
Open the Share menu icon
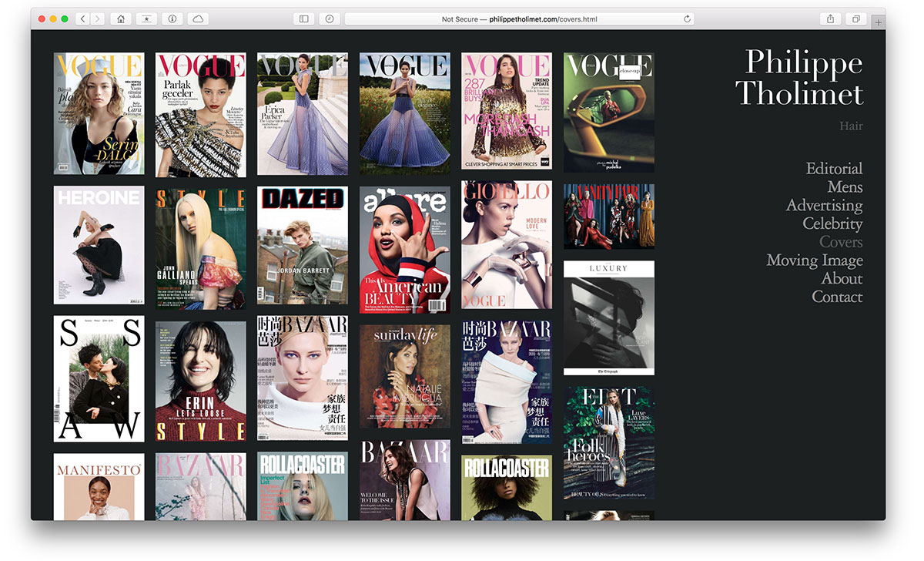pyautogui.click(x=830, y=18)
